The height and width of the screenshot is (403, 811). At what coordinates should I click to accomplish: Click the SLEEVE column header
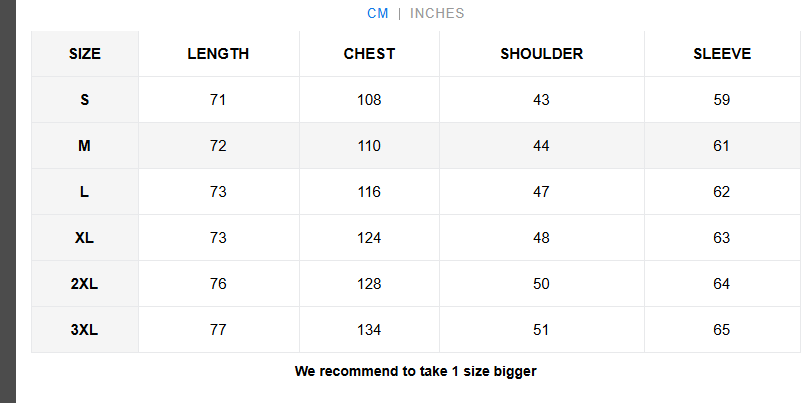pos(722,54)
